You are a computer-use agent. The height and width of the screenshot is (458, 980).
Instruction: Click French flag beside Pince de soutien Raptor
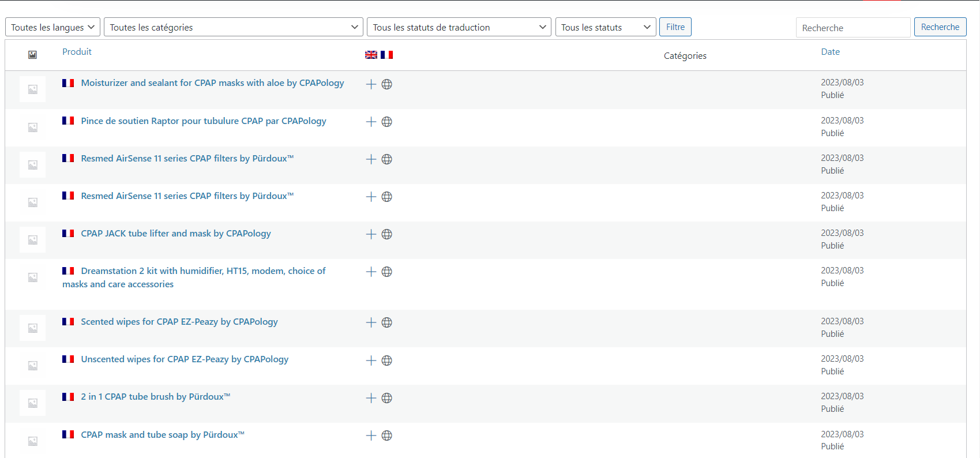(x=68, y=121)
